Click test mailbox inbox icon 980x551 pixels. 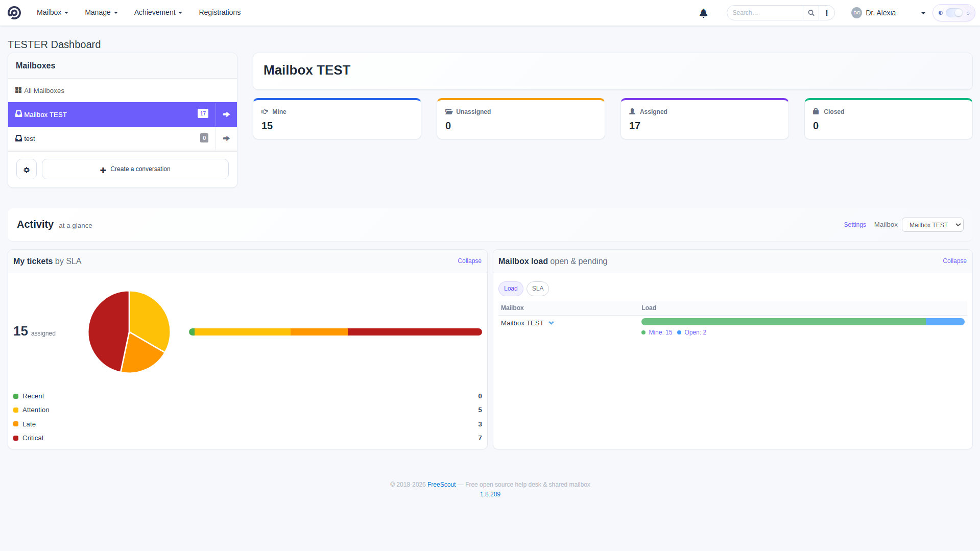pos(18,138)
